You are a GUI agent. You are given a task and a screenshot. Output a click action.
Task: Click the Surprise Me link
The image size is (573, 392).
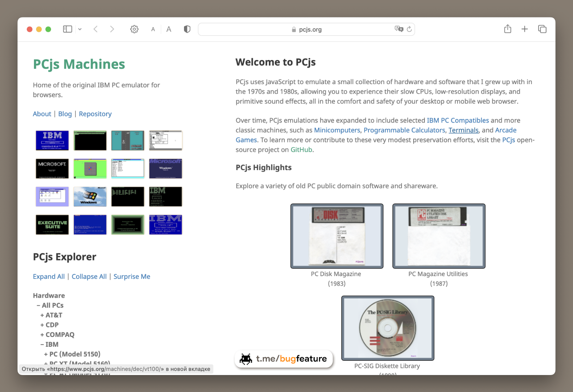pyautogui.click(x=132, y=277)
